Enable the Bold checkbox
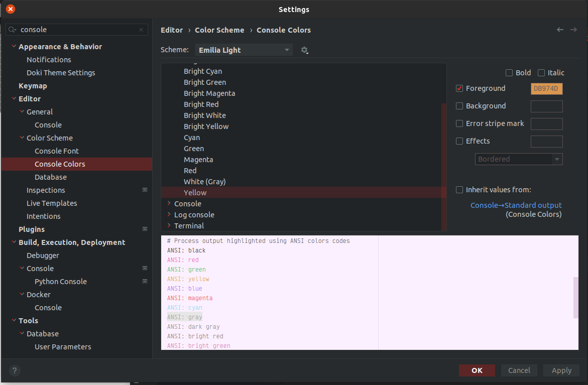Screen dimensions: 588x385 [x=509, y=72]
